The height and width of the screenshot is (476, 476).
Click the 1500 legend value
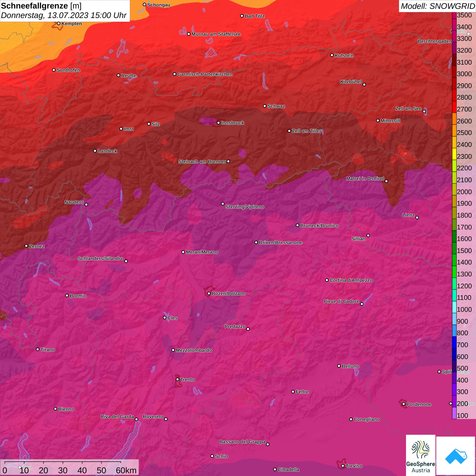click(x=464, y=251)
